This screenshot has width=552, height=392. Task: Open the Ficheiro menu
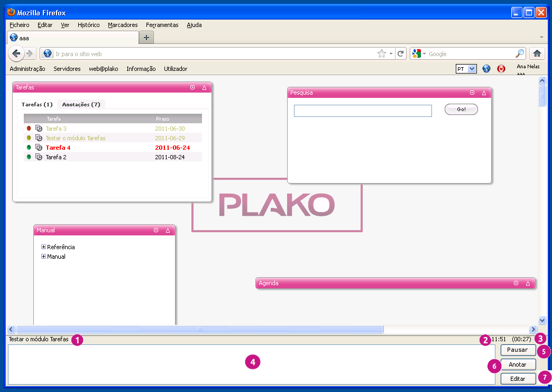(20, 25)
